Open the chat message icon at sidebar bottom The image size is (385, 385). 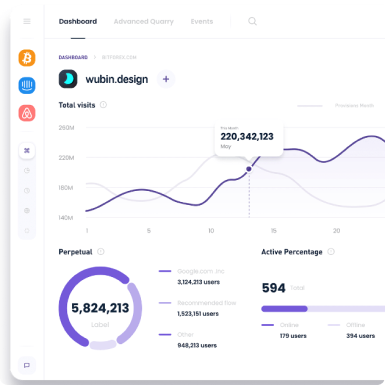click(27, 365)
